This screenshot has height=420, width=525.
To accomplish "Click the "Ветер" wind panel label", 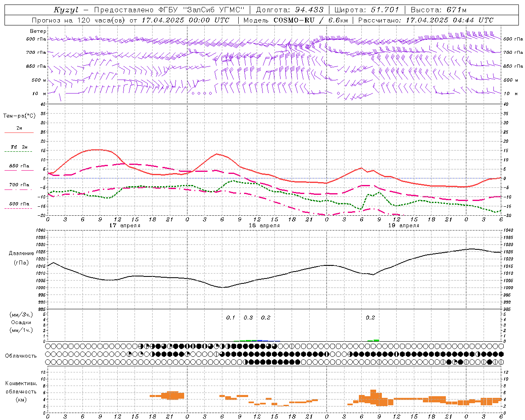I will [x=38, y=31].
